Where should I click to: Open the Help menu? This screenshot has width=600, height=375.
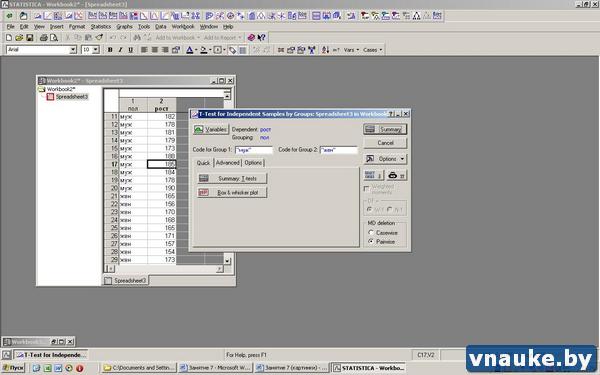[228, 26]
